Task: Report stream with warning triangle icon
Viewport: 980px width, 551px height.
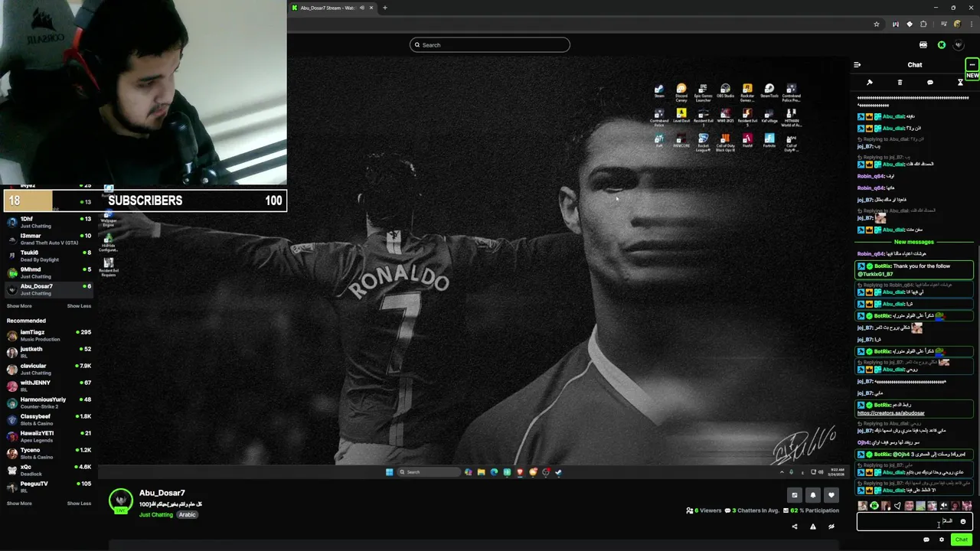Action: [813, 527]
